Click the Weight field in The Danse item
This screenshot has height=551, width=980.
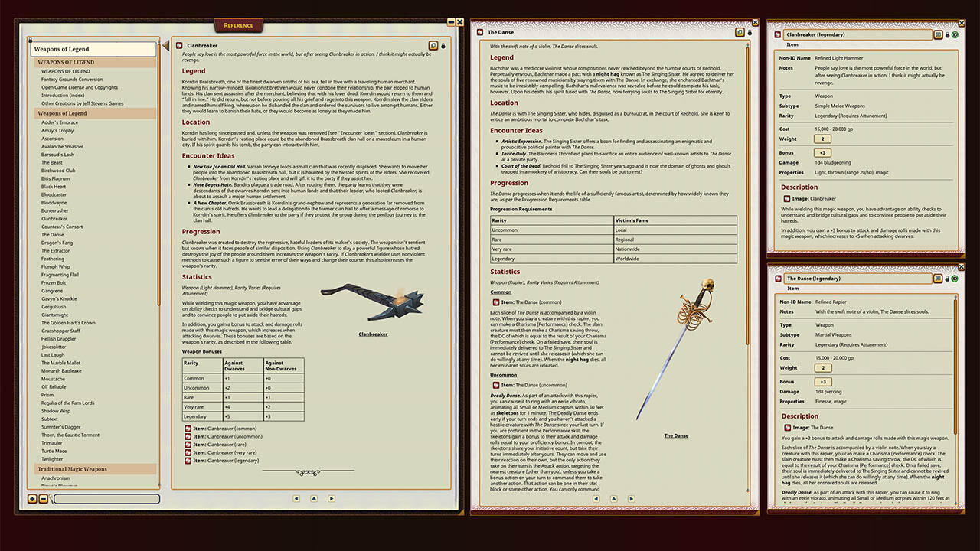(x=824, y=368)
